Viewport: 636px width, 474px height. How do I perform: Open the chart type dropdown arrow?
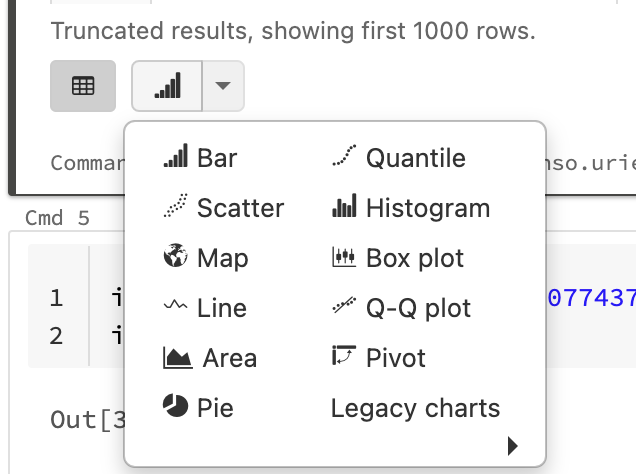[x=223, y=87]
